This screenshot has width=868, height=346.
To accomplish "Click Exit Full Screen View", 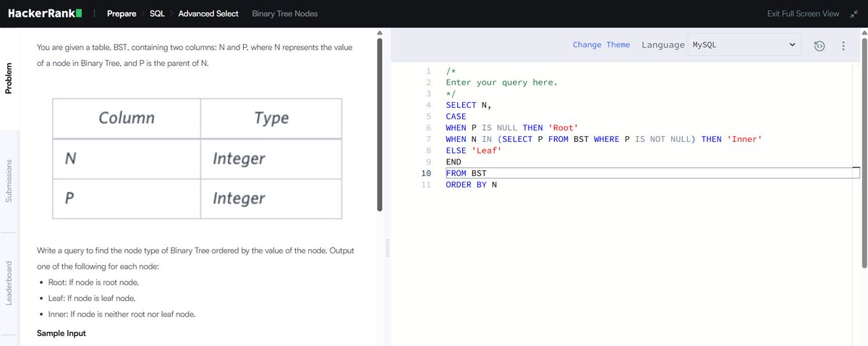I will pyautogui.click(x=803, y=14).
